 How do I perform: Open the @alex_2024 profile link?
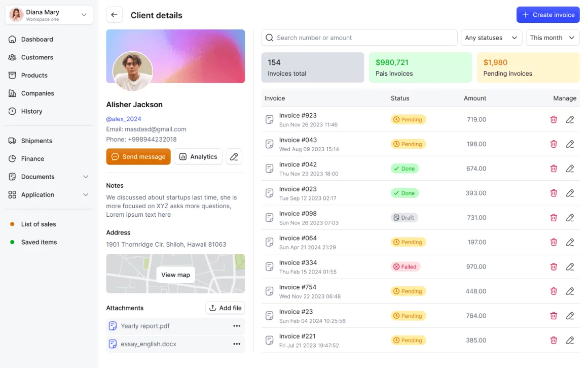124,119
